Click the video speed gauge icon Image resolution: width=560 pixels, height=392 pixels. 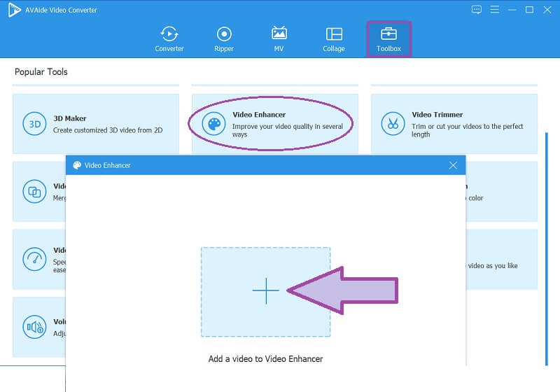pos(34,259)
